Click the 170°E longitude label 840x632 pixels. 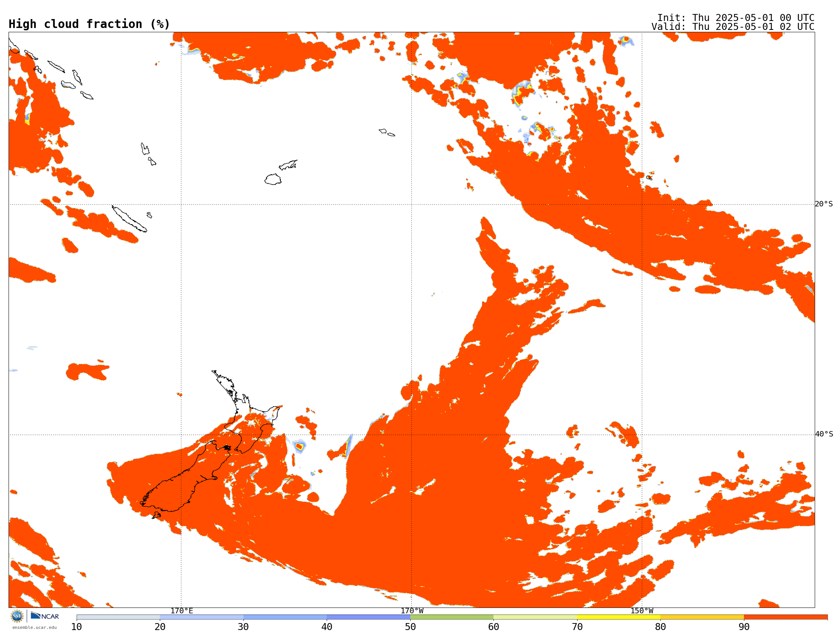point(182,611)
